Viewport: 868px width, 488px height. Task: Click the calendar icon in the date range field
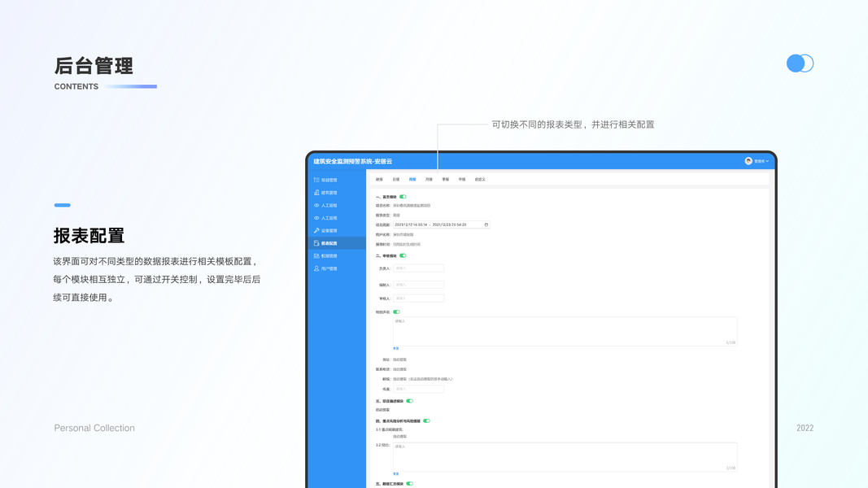click(486, 224)
